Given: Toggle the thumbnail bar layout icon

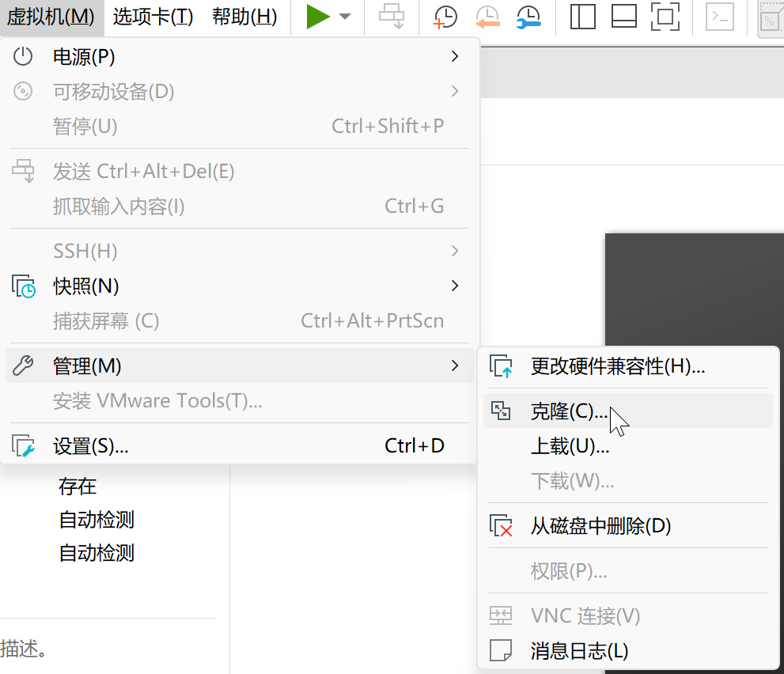Looking at the screenshot, I should [x=624, y=17].
